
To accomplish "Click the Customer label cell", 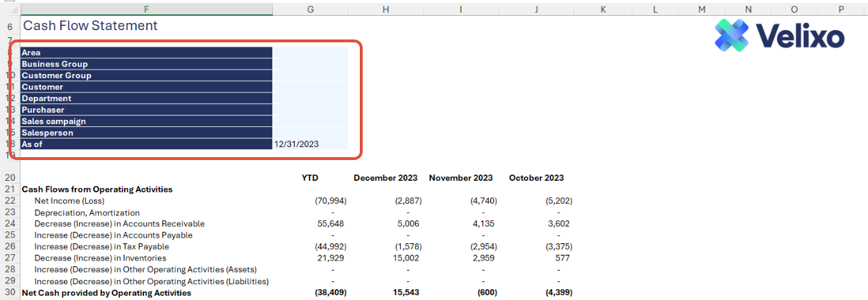I will 146,87.
